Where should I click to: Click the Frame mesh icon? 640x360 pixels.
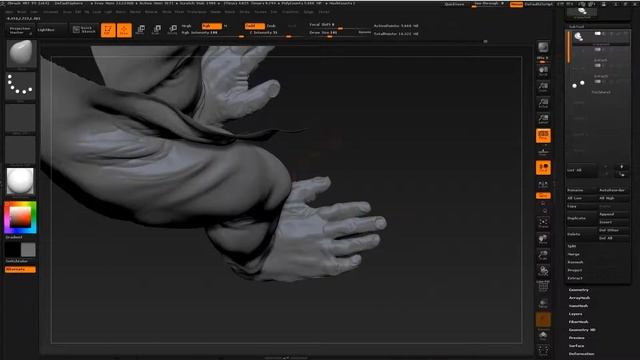click(543, 222)
